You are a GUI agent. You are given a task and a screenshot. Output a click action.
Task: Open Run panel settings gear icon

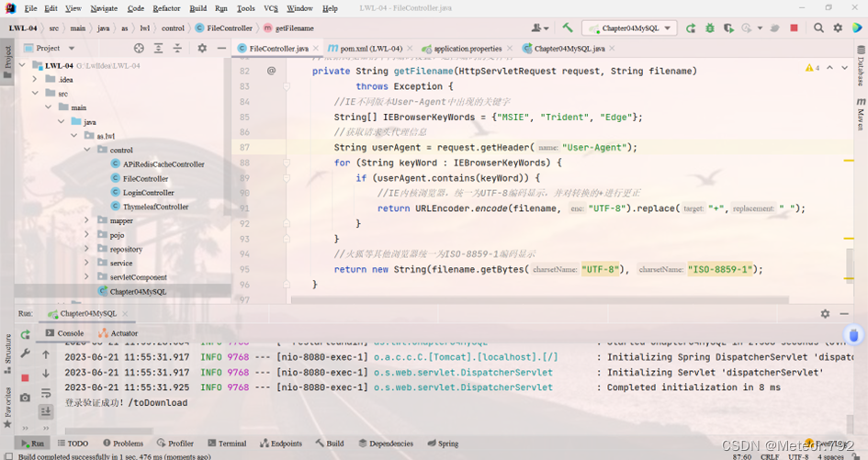(825, 314)
